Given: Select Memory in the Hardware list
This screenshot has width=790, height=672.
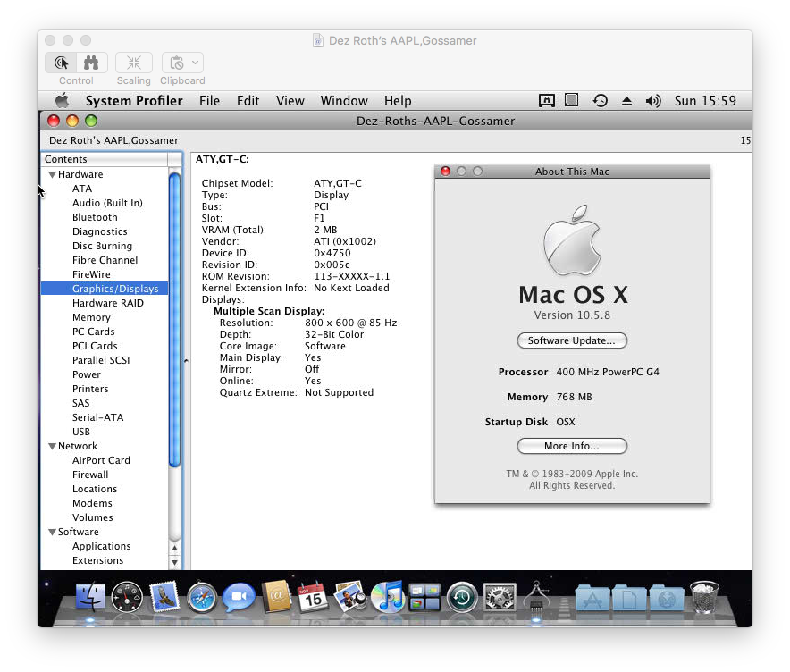Looking at the screenshot, I should [x=91, y=317].
